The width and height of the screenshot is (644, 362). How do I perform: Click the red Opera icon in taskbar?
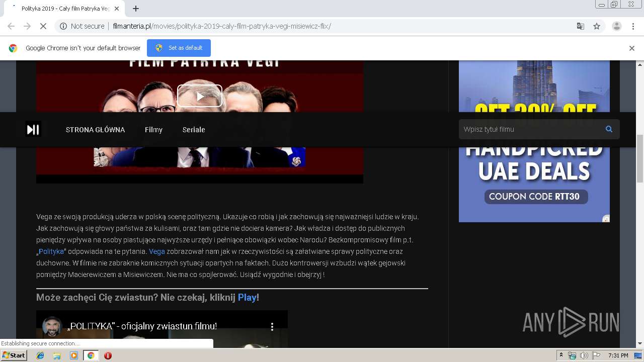point(108,355)
